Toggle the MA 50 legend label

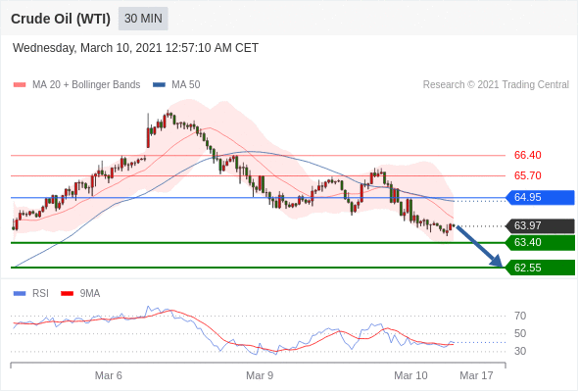pos(186,85)
